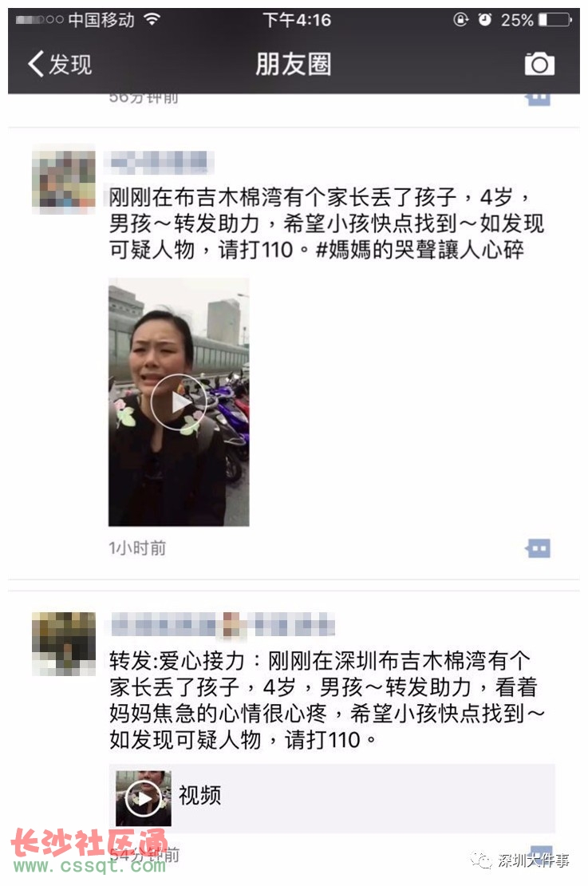
Task: Open the text of the 布吉木棉湾 missing child post
Action: pos(326,223)
